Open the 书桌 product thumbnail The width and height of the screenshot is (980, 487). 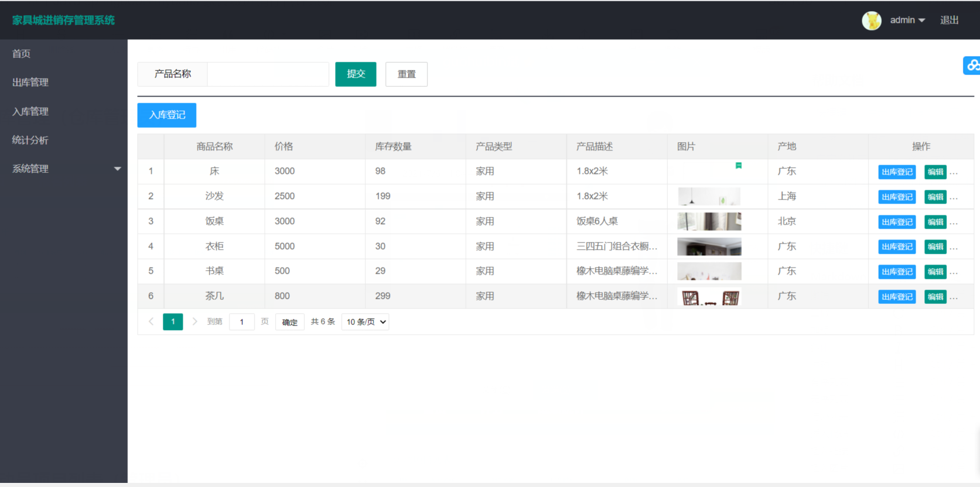(x=709, y=272)
